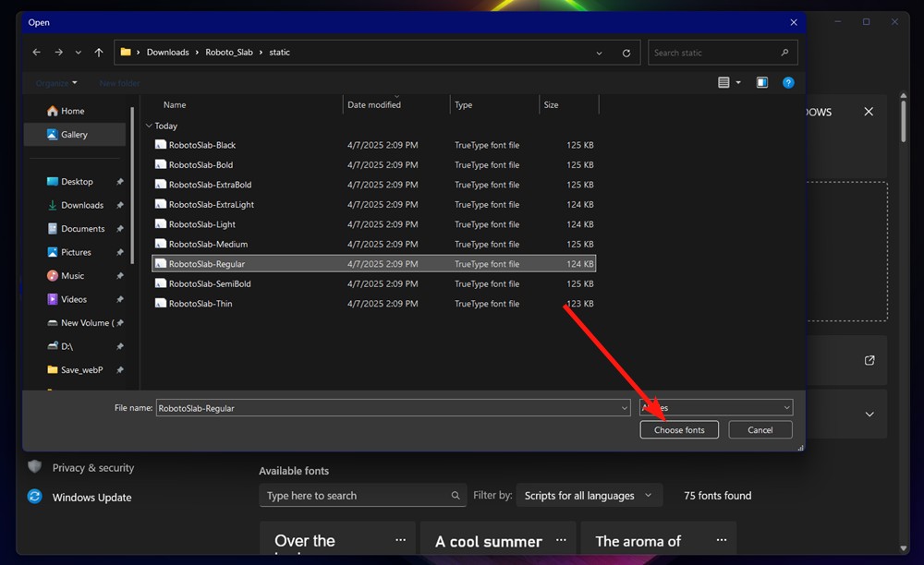Go back using the left arrow
Screen dimensions: 924x565
(x=37, y=53)
